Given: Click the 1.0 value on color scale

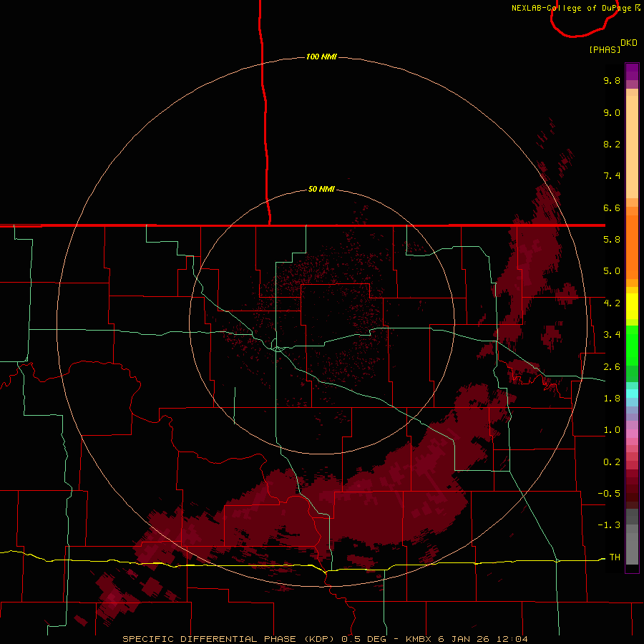Looking at the screenshot, I should click(612, 430).
